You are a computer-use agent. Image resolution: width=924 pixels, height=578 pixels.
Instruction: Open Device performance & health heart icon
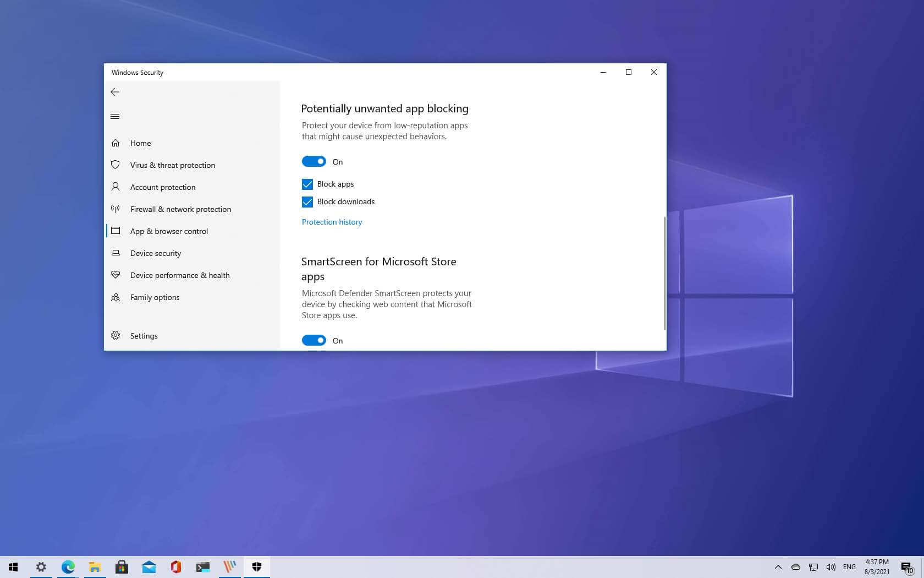click(x=116, y=275)
